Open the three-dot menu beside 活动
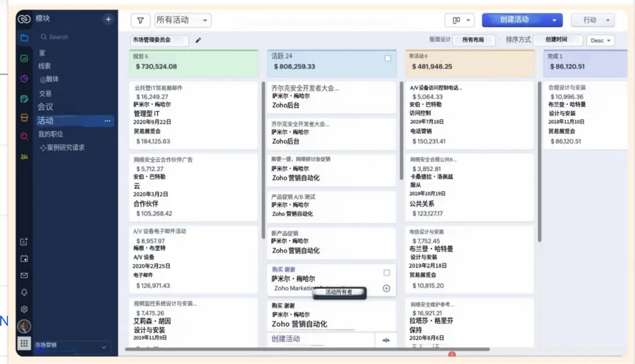Screen dimensions: 635x364 pos(108,121)
